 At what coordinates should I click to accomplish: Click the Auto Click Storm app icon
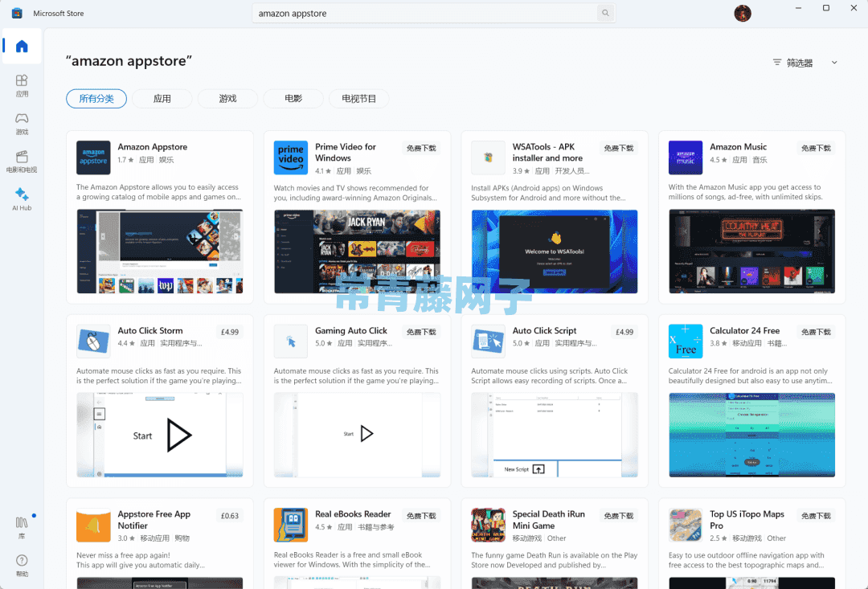(x=93, y=341)
